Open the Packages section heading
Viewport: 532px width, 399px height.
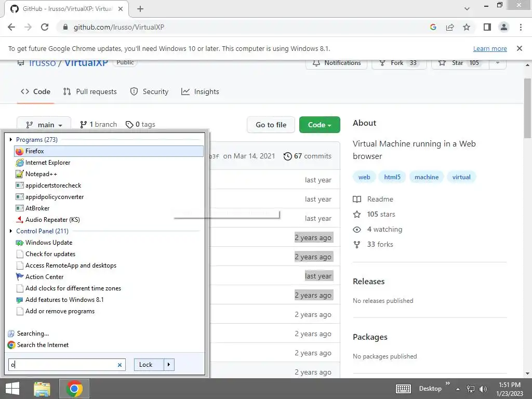(370, 337)
